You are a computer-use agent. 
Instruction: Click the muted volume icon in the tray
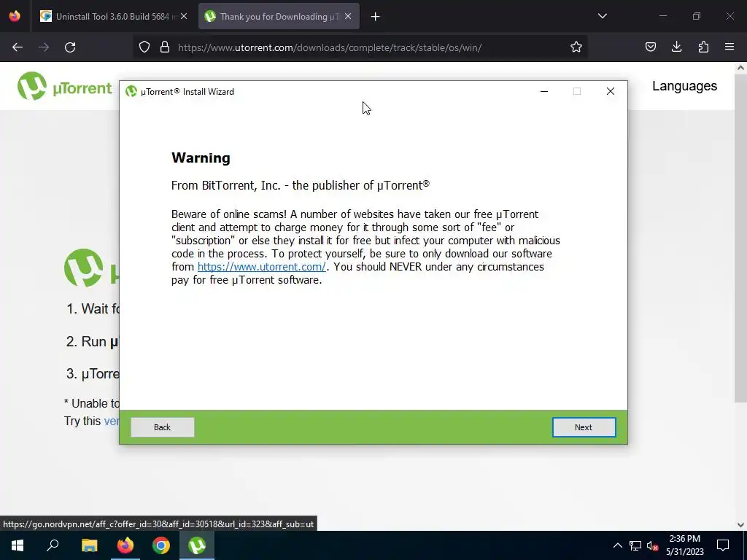(653, 545)
